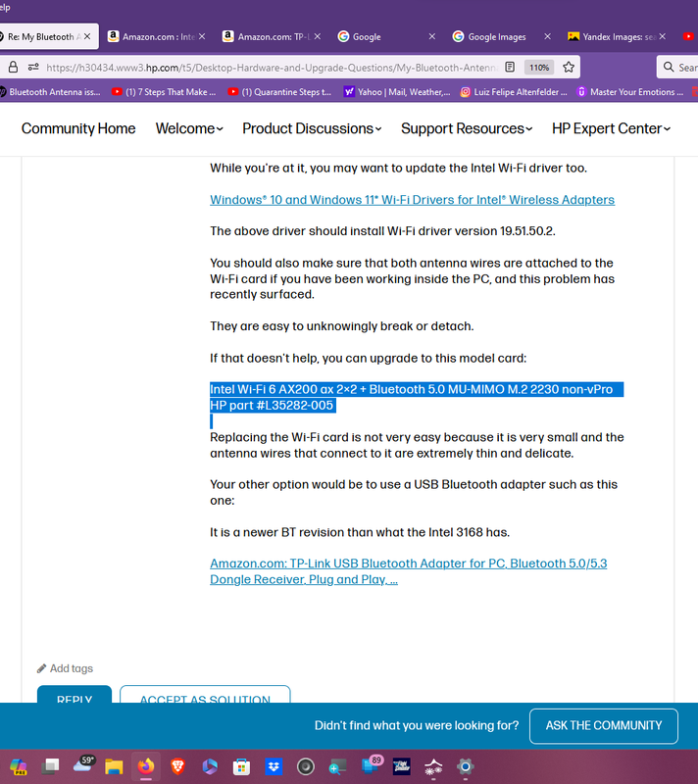This screenshot has width=698, height=784.
Task: Expand the Product Discussions dropdown
Action: click(x=312, y=128)
